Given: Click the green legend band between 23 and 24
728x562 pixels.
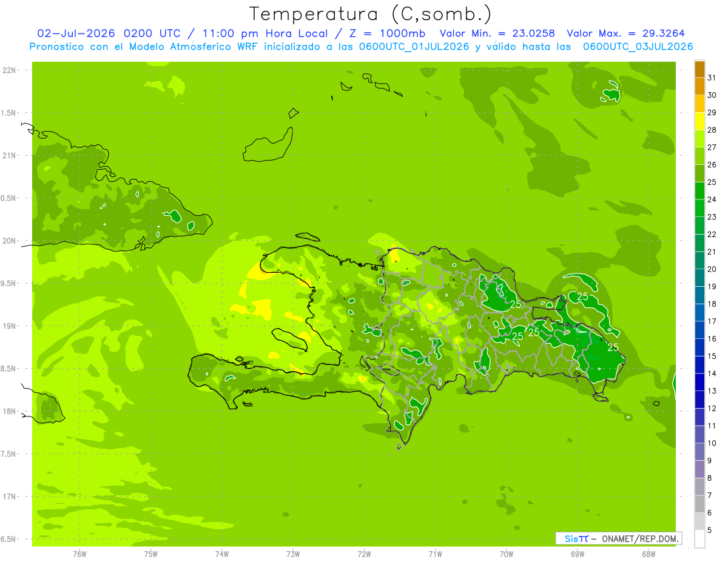Looking at the screenshot, I should pos(699,208).
